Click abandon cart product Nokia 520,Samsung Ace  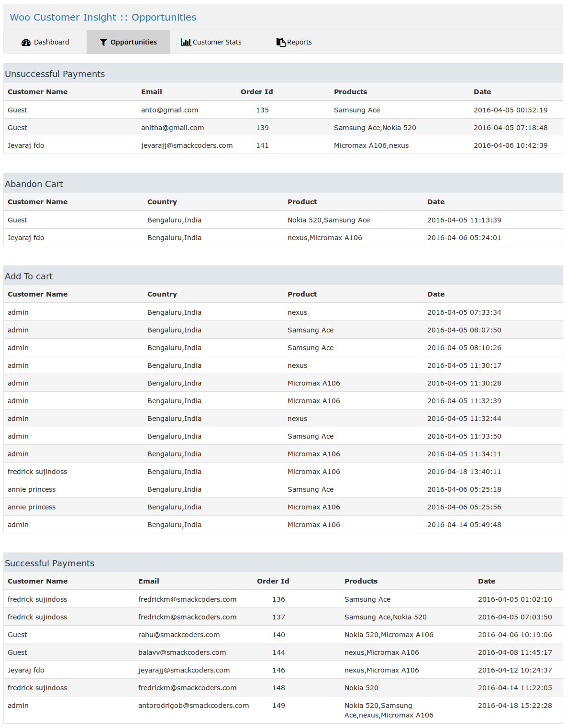coord(329,220)
